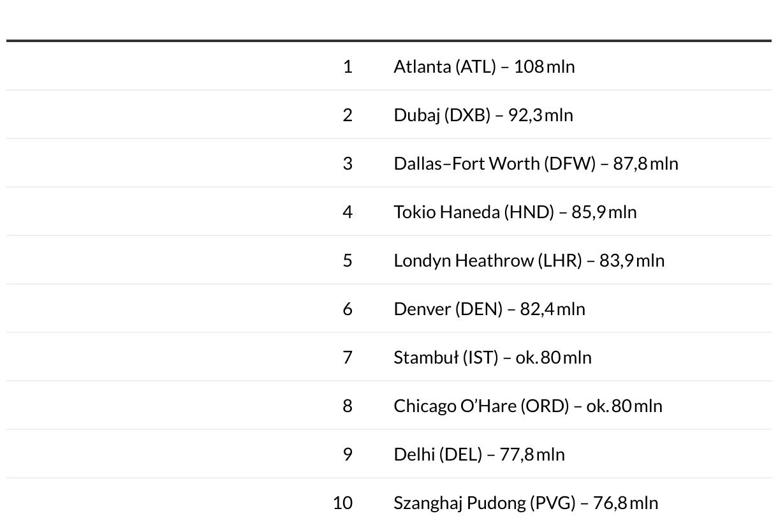Click the Atlanta (ATL) table entry

pyautogui.click(x=484, y=66)
